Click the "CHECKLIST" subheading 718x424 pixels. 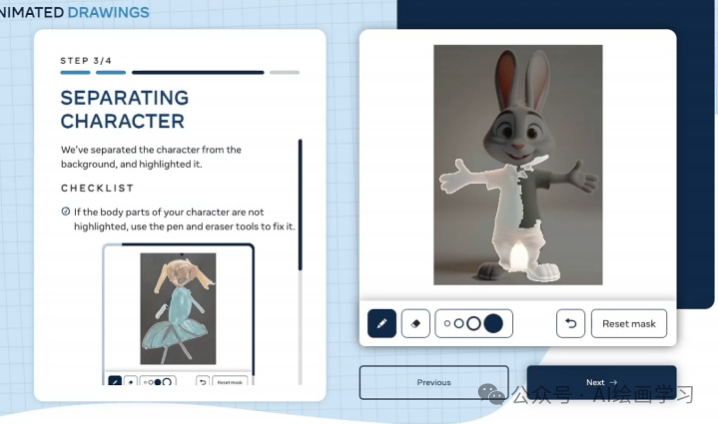click(x=98, y=188)
